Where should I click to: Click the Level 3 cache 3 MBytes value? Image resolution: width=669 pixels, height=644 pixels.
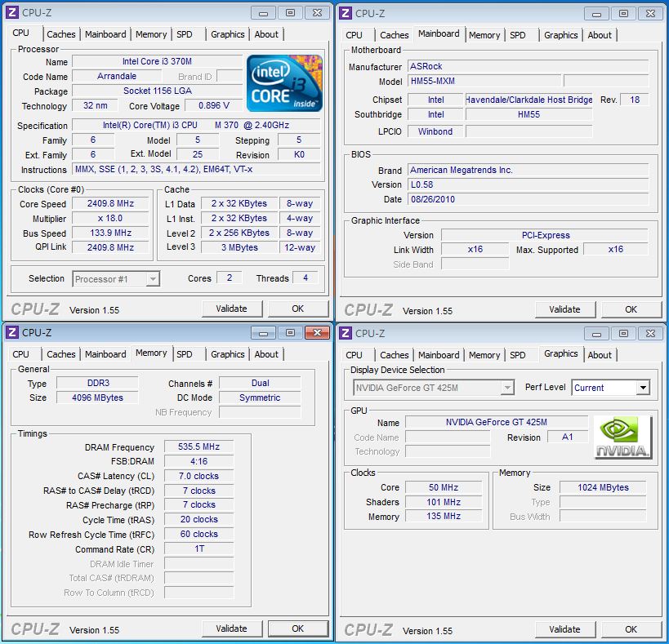pos(239,247)
